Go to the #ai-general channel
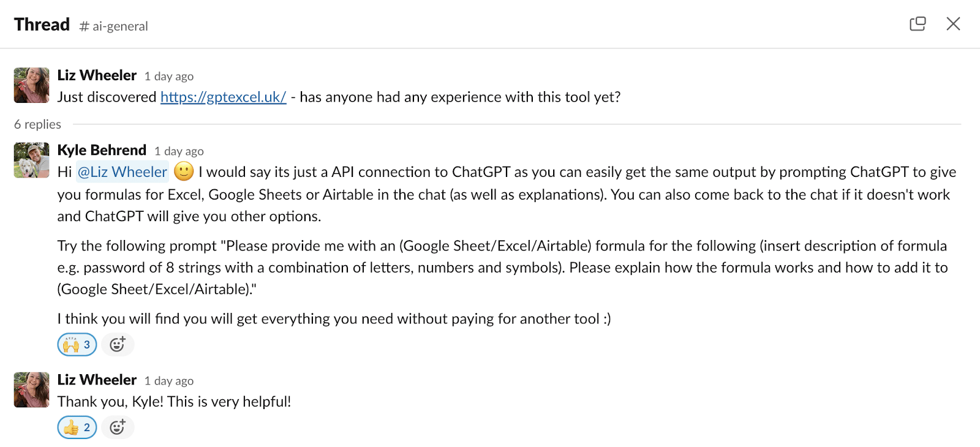 coord(114,26)
